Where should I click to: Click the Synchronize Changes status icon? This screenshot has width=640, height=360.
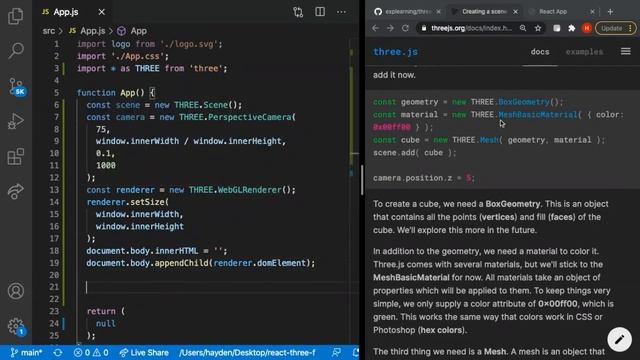(58, 352)
